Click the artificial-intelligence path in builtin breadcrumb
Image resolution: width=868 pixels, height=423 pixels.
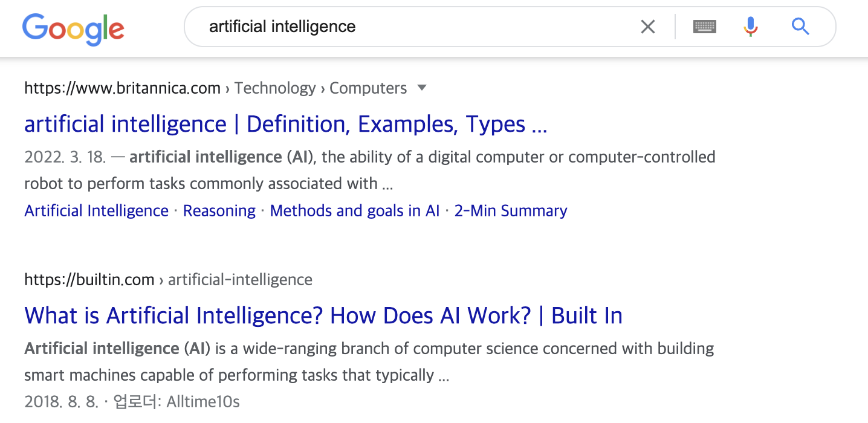pos(240,280)
